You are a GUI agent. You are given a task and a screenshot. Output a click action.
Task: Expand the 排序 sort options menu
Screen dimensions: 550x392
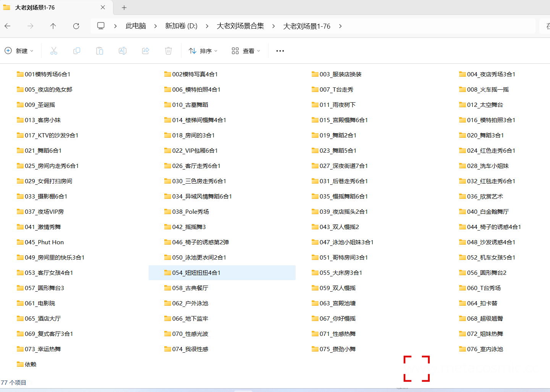tap(203, 51)
